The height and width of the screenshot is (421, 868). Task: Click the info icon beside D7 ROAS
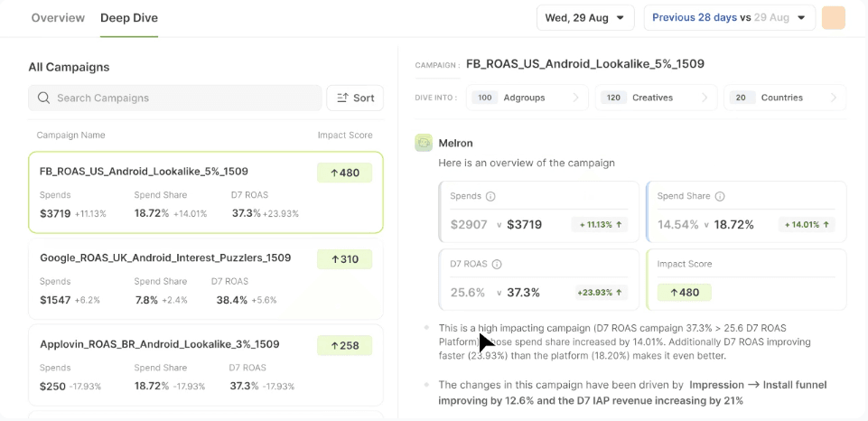[497, 264]
